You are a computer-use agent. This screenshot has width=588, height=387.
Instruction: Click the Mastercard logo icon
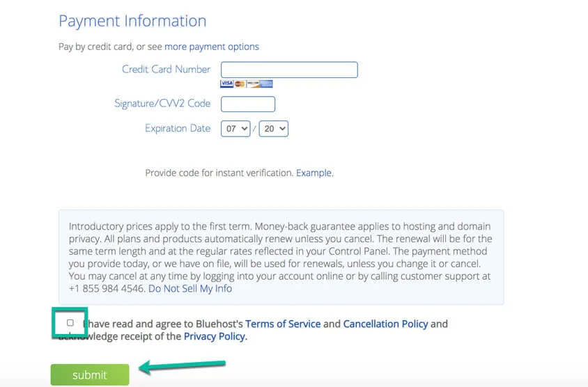click(240, 84)
